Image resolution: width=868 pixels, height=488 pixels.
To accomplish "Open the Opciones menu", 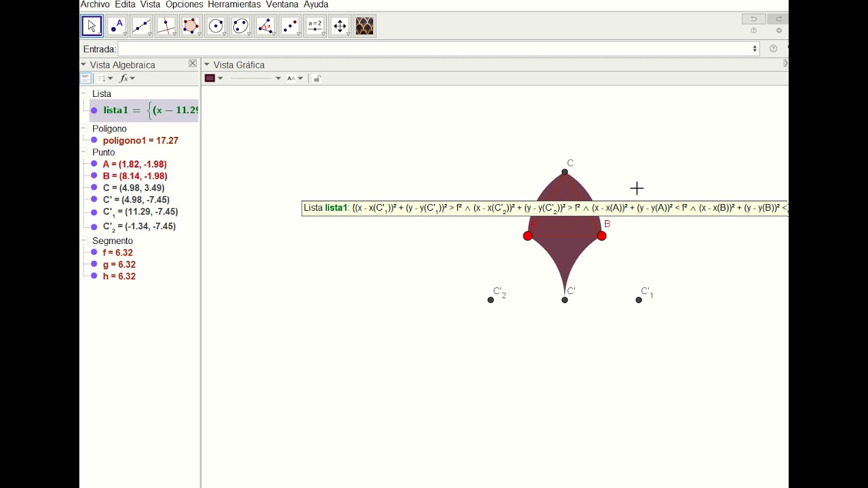I will pos(184,5).
